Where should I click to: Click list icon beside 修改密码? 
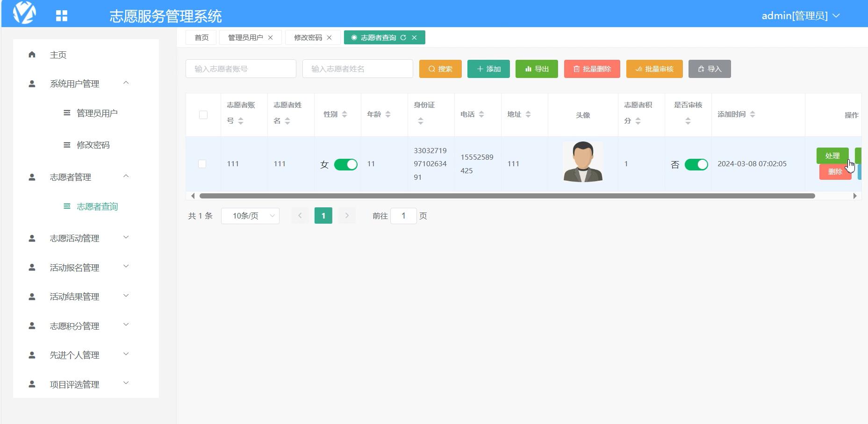67,145
